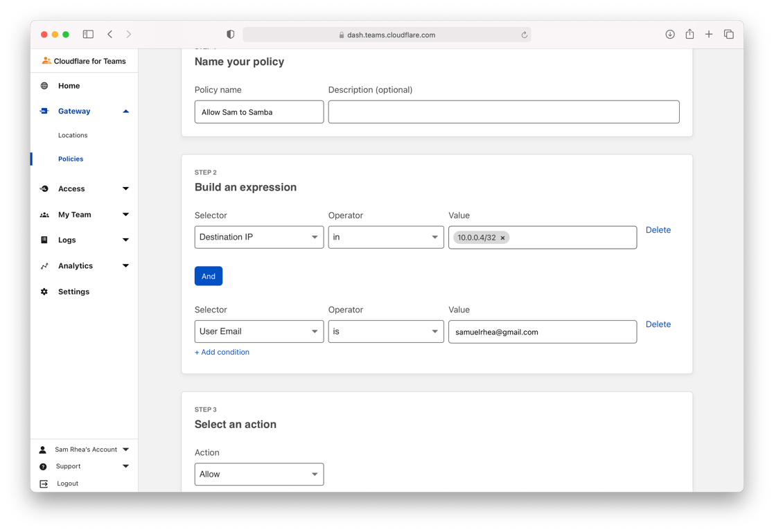The height and width of the screenshot is (532, 774).
Task: Click the Access sidebar icon
Action: click(x=44, y=188)
